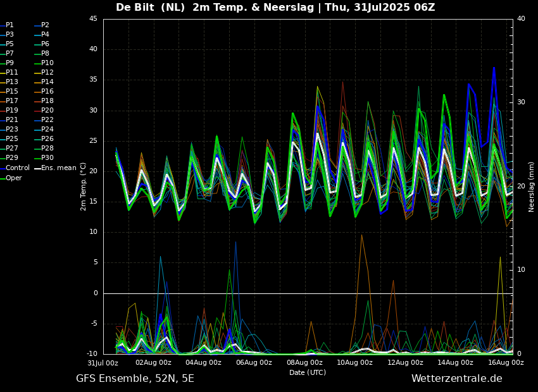This screenshot has width=538, height=392.
Task: Click the Date (UTC) axis label
Action: click(308, 372)
